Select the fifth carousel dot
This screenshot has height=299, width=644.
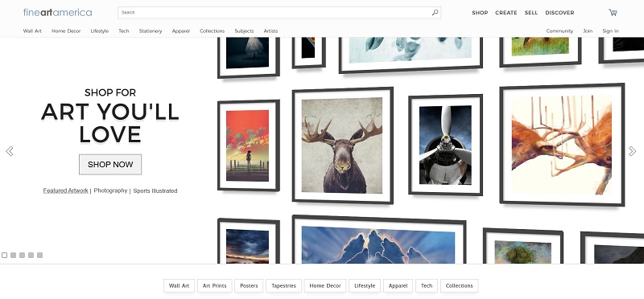pos(39,255)
